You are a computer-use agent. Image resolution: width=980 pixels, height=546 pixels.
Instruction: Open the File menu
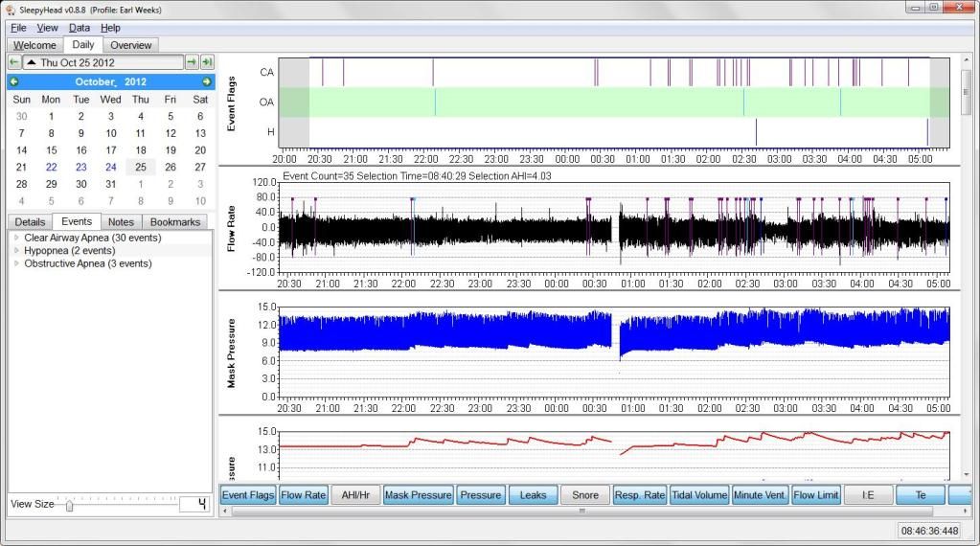(18, 28)
